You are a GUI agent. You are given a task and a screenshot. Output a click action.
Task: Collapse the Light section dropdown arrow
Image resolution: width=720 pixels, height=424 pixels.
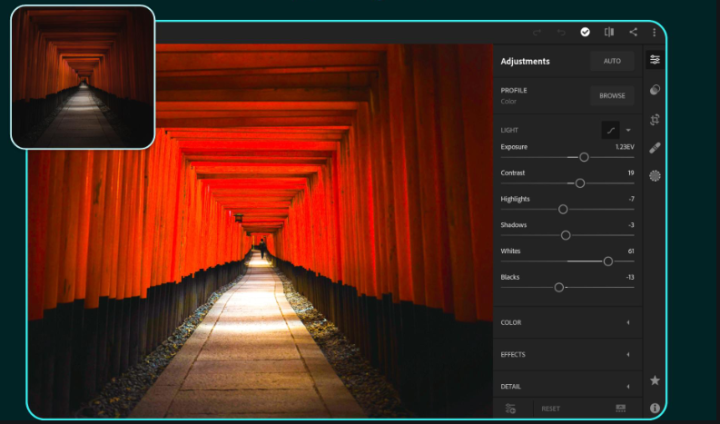[x=628, y=130]
